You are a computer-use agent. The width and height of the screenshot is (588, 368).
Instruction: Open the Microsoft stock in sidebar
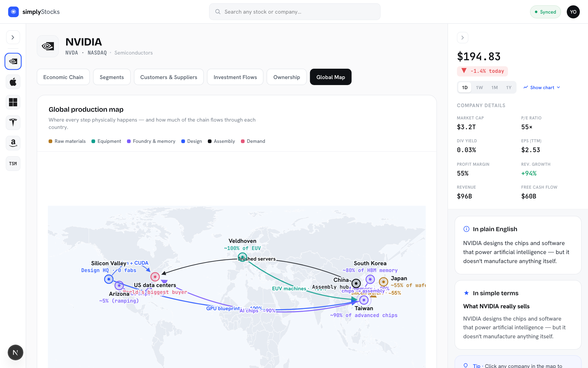click(13, 102)
